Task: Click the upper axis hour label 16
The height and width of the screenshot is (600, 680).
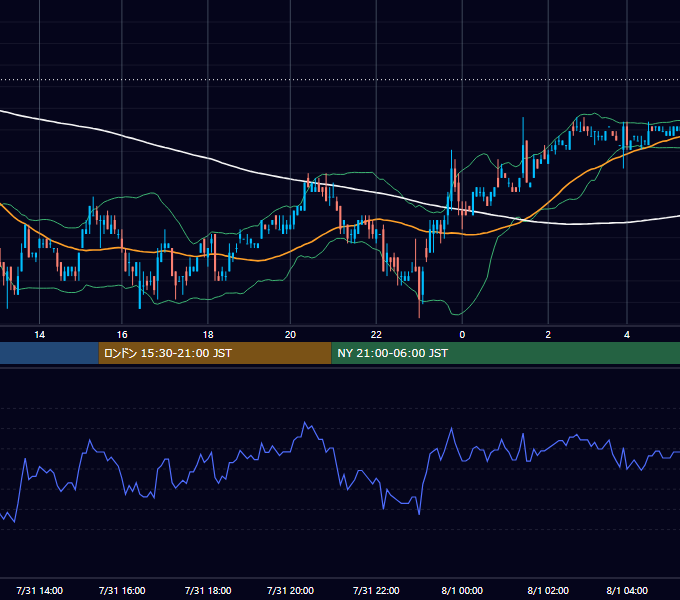Action: 122,335
